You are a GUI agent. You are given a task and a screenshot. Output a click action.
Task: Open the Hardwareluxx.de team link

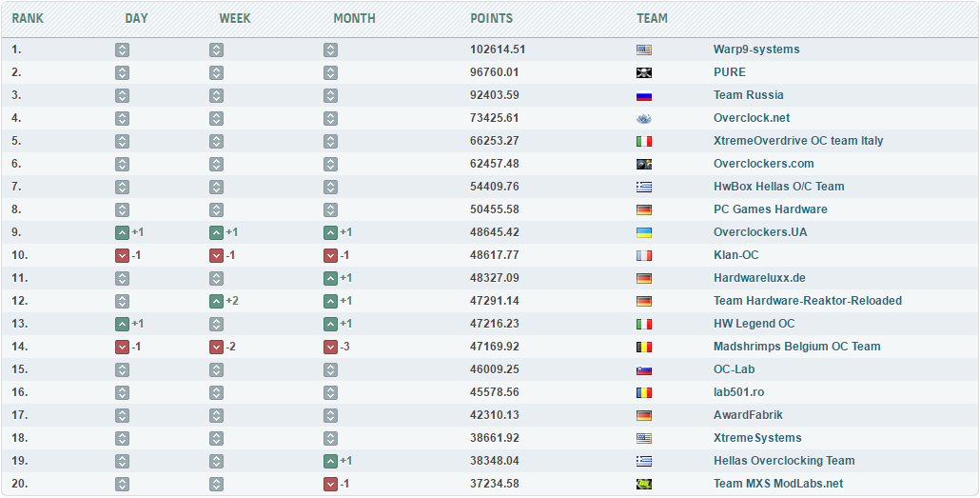(759, 278)
